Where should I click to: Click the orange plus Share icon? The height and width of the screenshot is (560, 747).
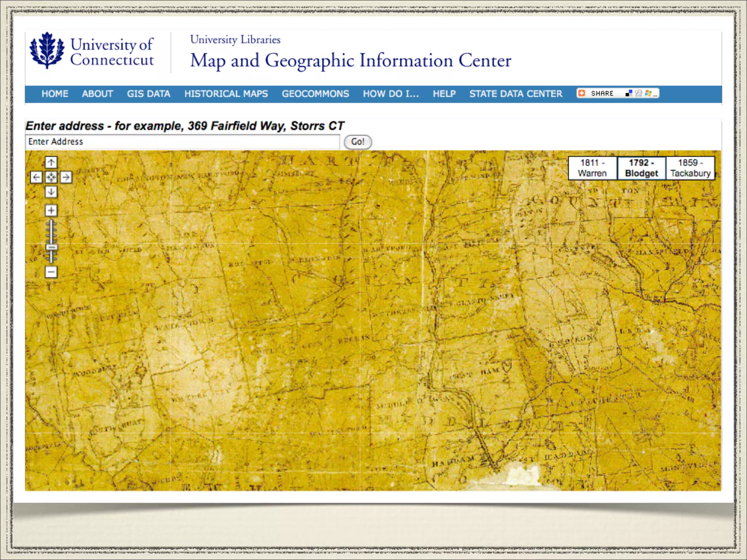582,93
